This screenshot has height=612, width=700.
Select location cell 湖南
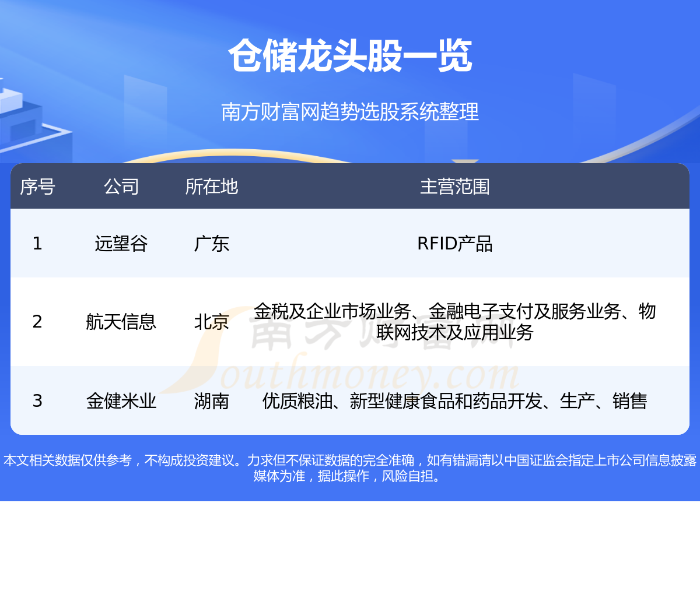click(x=212, y=401)
